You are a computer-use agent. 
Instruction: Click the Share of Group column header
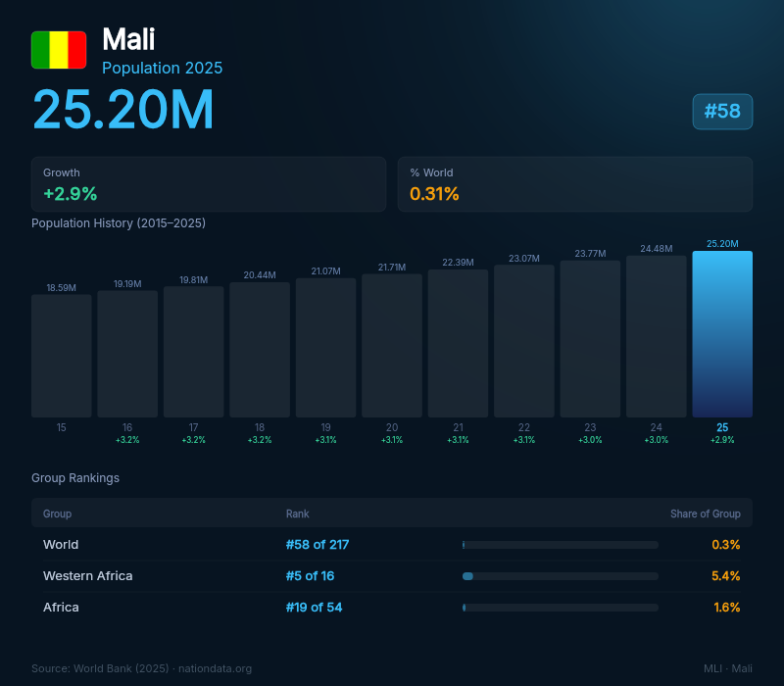(705, 514)
